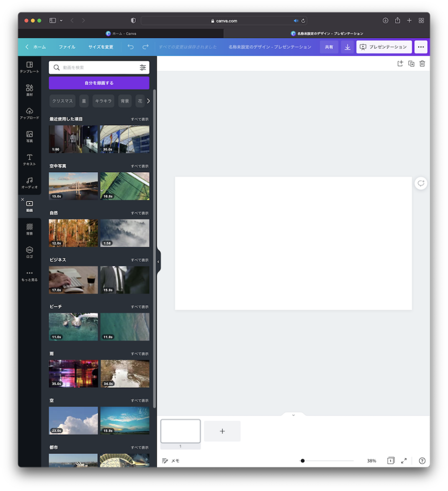
Task: Toggle grid view using the page count icon
Action: [x=390, y=461]
